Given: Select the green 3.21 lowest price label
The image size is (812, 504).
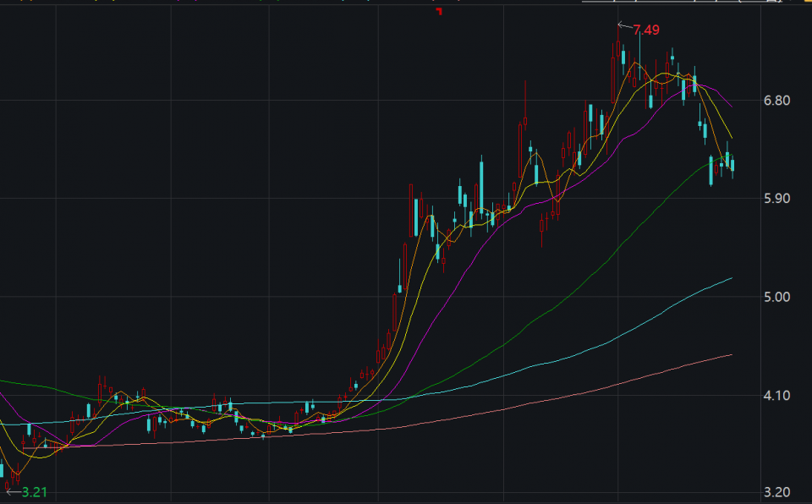Looking at the screenshot, I should point(35,492).
